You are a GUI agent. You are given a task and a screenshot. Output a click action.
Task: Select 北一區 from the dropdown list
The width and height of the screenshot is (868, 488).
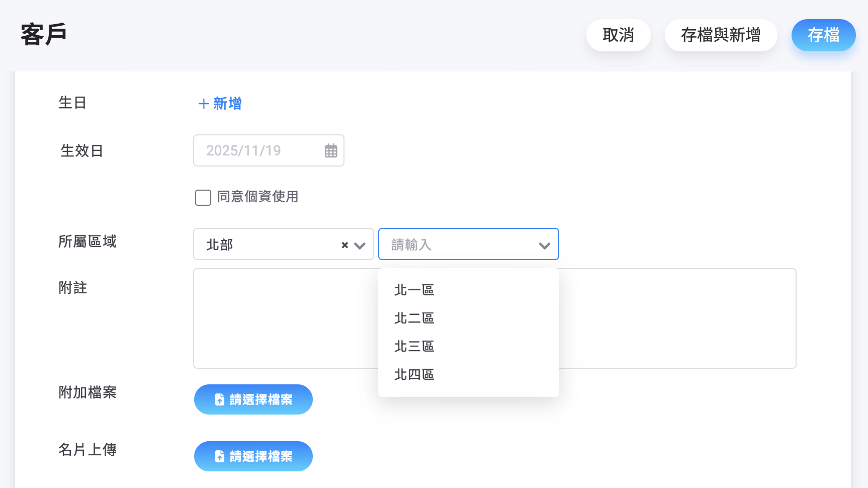[414, 289]
